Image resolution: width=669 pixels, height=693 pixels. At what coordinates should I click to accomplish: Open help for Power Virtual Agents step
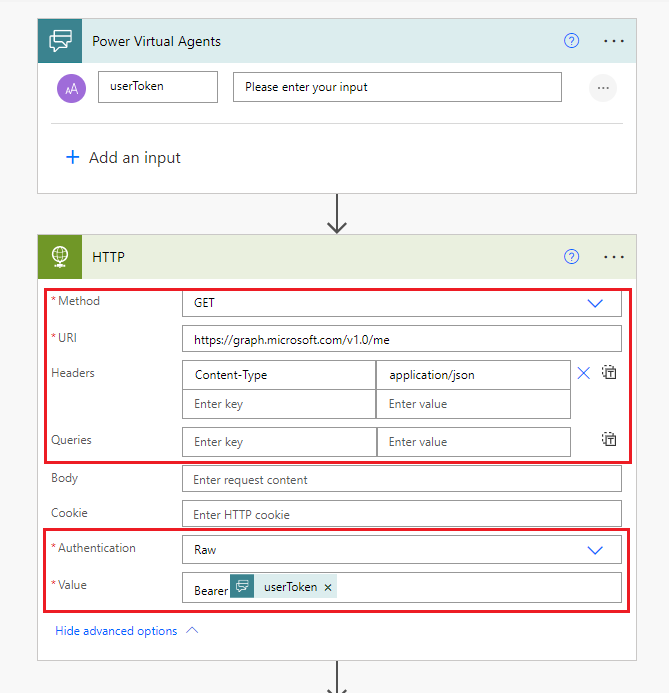click(572, 41)
